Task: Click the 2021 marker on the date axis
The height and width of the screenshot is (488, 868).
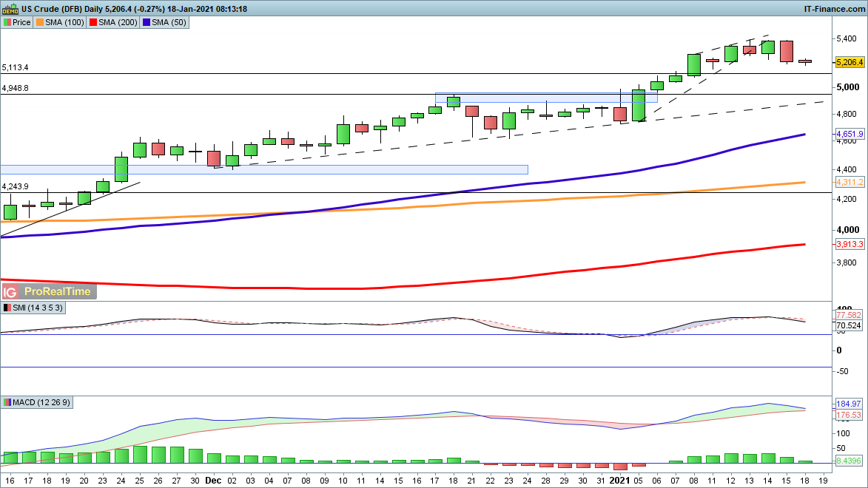Action: [x=619, y=480]
